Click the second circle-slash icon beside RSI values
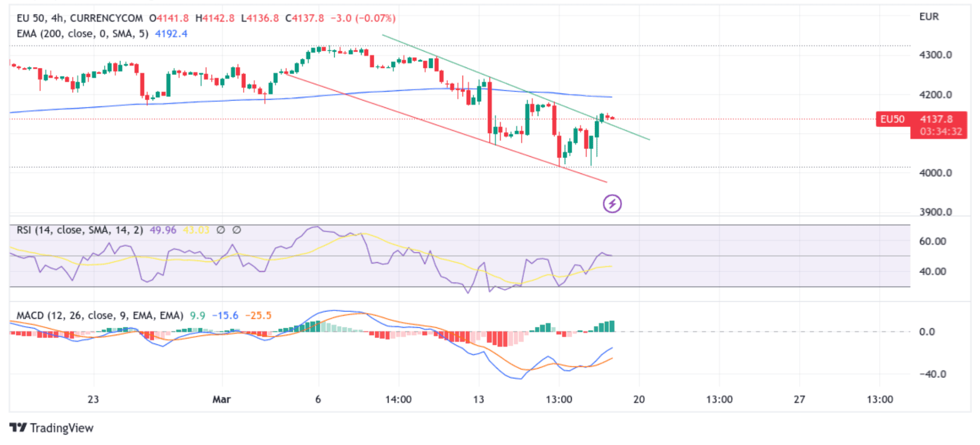Screen dimensions: 980x445 click(x=237, y=230)
